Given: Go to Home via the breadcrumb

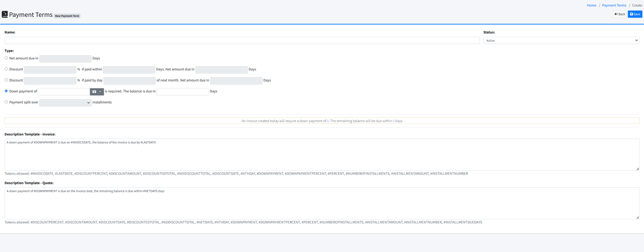Looking at the screenshot, I should [x=591, y=5].
